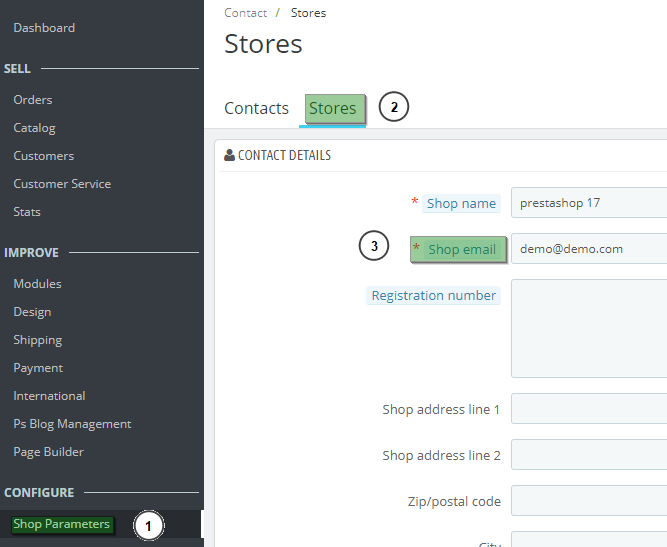Image resolution: width=667 pixels, height=547 pixels.
Task: Click Shop Parameters under Configure
Action: 61,524
